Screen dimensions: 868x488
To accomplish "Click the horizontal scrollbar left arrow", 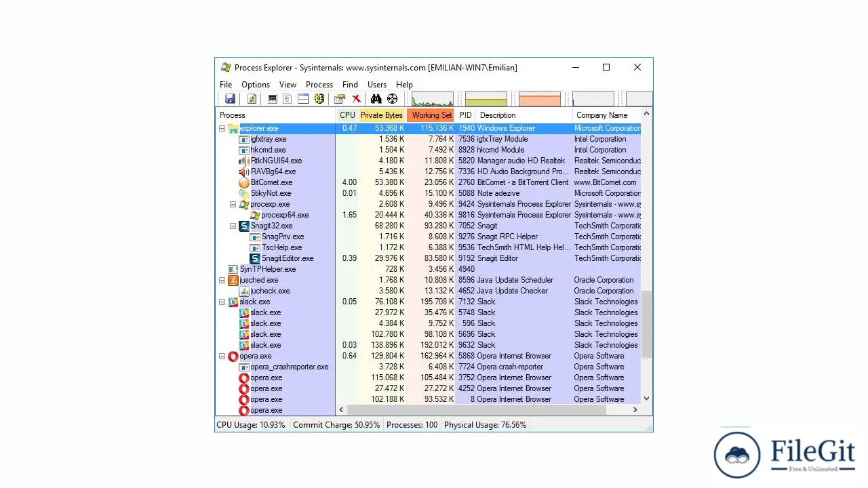I will click(x=341, y=409).
